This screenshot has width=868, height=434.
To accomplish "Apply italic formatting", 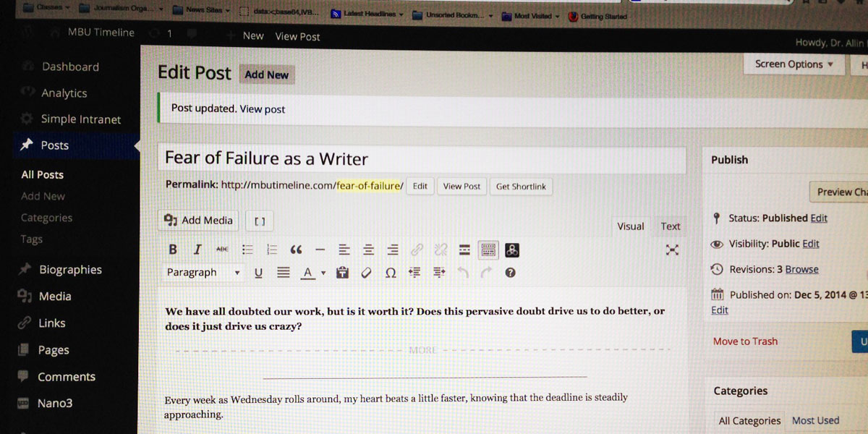I will click(x=197, y=250).
